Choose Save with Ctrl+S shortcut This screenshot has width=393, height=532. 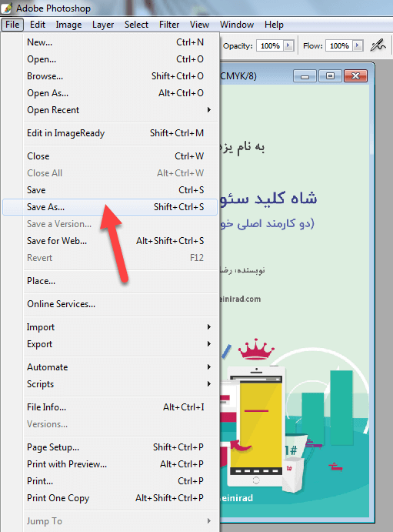[x=110, y=190]
